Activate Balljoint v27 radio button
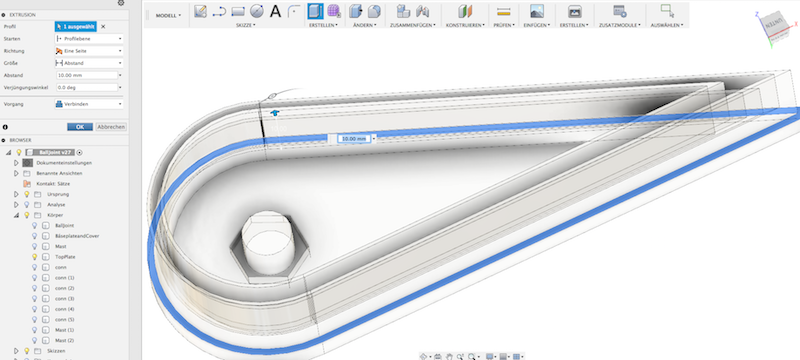 [80, 152]
